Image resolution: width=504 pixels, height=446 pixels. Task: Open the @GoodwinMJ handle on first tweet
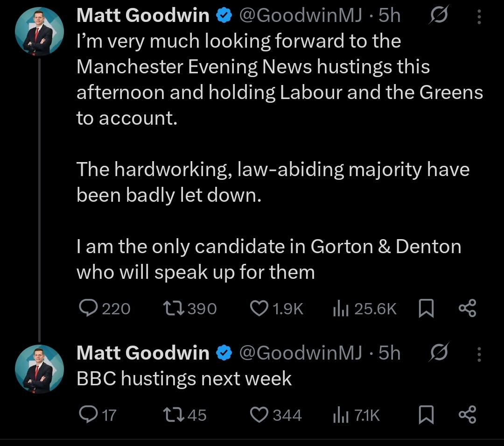(301, 16)
